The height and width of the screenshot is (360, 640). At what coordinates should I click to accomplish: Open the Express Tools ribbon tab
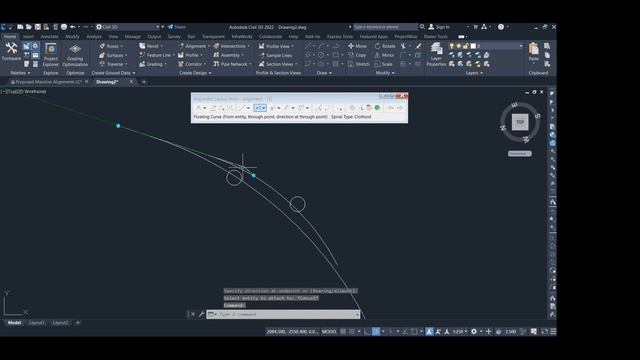click(340, 36)
